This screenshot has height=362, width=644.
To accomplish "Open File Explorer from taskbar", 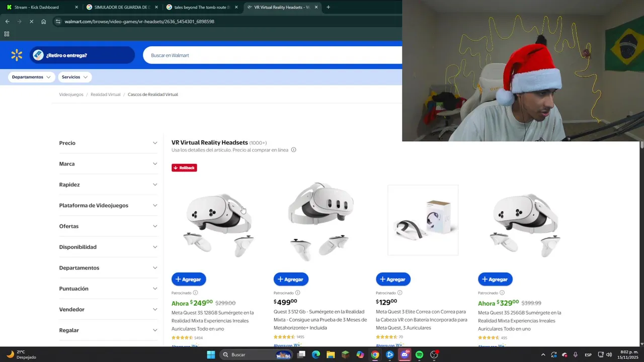I will click(331, 354).
